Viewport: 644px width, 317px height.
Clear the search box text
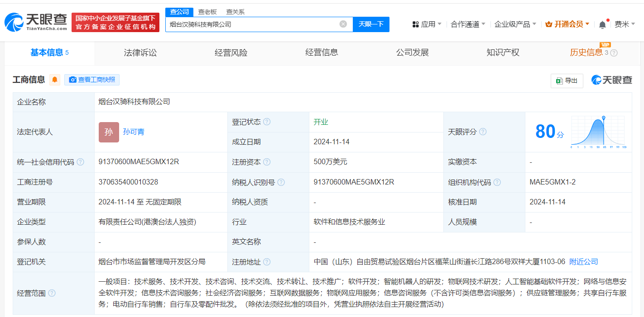(343, 24)
